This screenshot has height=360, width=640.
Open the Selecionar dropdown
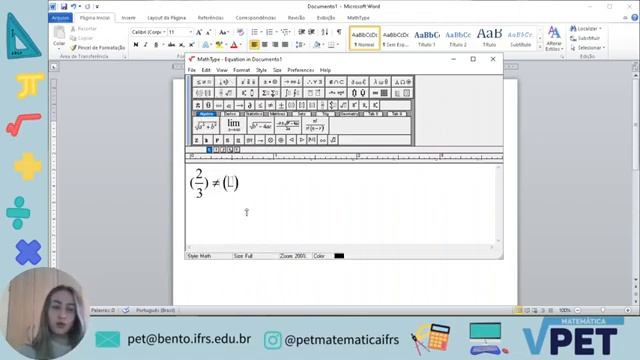tap(588, 48)
